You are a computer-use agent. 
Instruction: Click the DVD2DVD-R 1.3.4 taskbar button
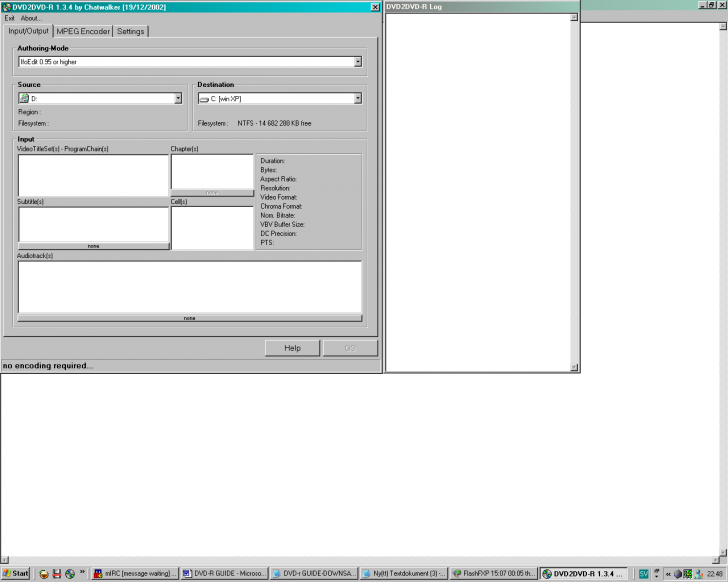click(584, 574)
